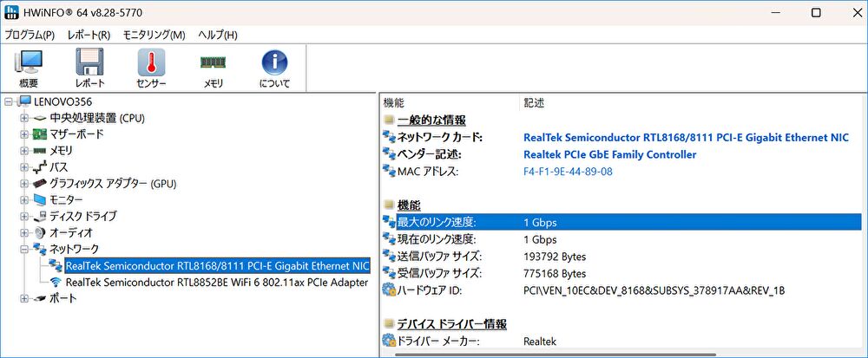Expand the 中央処理装置 (CPU) tree node
Viewport: 868px width, 358px height.
coord(25,118)
